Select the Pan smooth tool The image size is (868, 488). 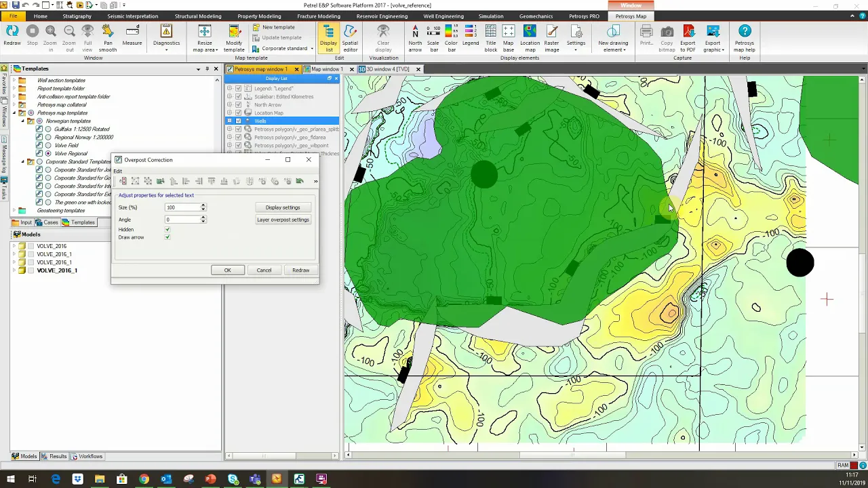(108, 38)
